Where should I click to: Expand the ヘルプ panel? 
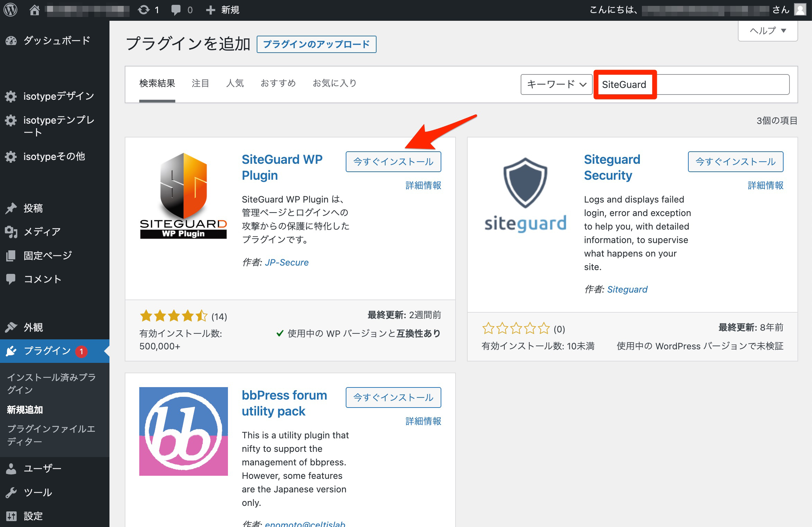click(x=768, y=31)
